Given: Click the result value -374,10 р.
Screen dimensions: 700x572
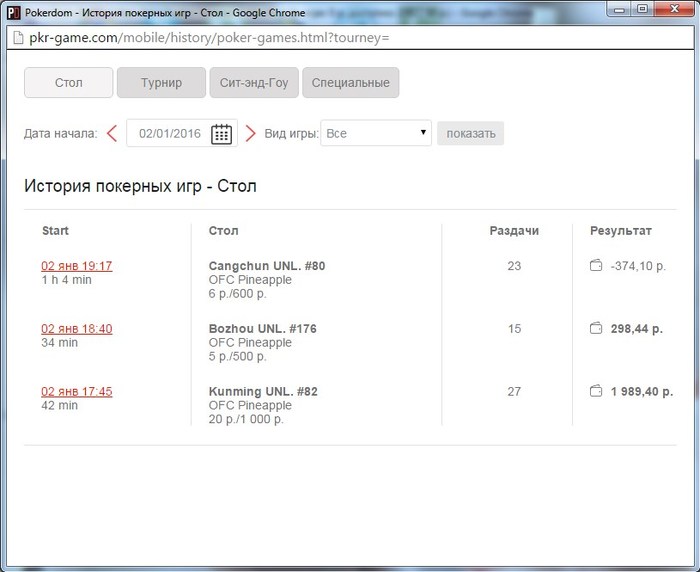Looking at the screenshot, I should 638,266.
